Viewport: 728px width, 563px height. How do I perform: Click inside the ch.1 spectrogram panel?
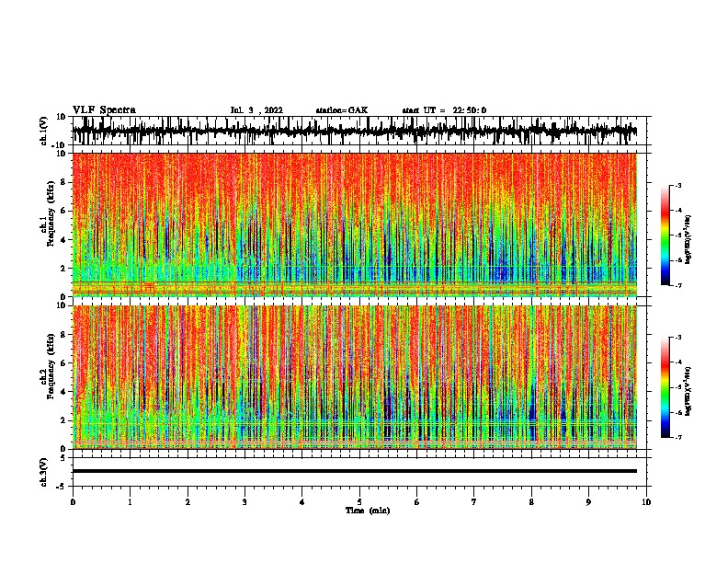354,224
